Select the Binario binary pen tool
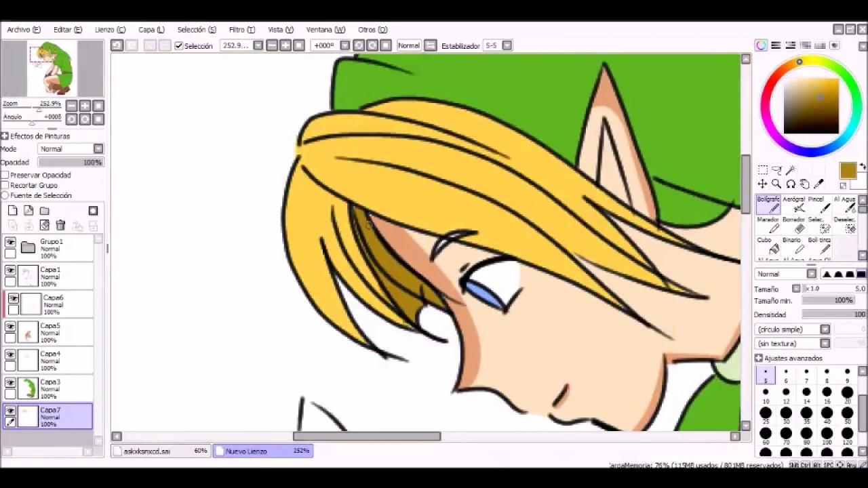 [794, 245]
